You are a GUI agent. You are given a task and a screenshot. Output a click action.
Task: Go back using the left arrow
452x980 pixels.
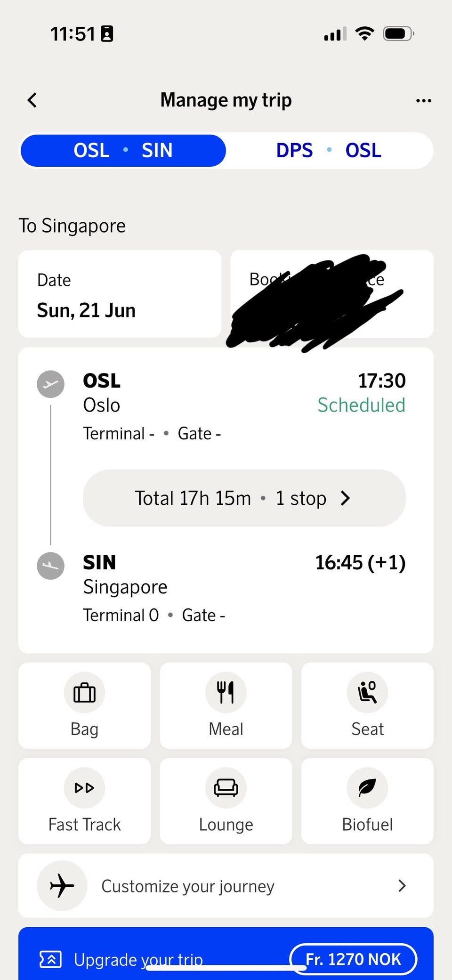click(32, 100)
